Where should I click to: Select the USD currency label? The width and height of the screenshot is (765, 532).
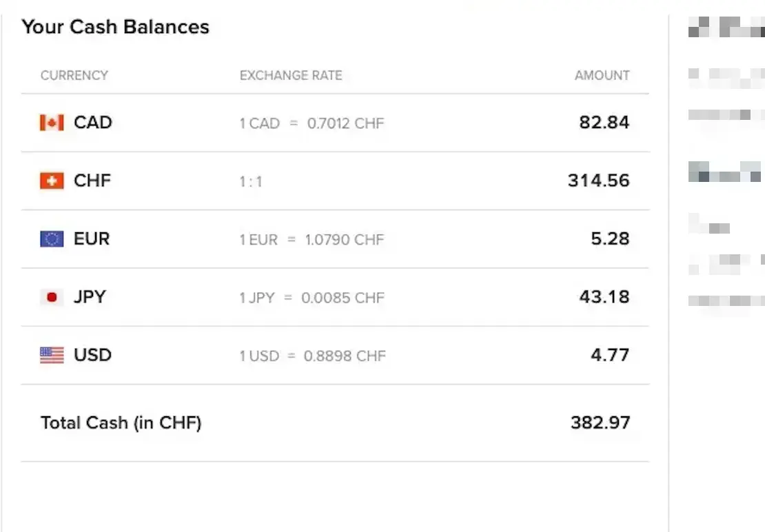click(x=92, y=356)
